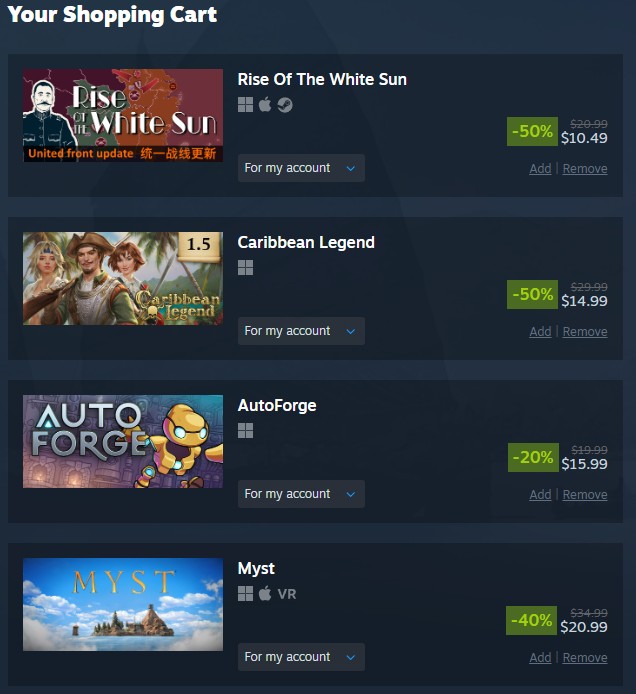The width and height of the screenshot is (636, 694).
Task: Click the Apple platform icon under Myst
Action: pos(265,594)
